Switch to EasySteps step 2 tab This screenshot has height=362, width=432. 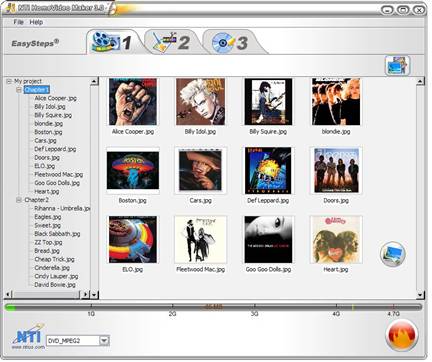click(x=172, y=42)
